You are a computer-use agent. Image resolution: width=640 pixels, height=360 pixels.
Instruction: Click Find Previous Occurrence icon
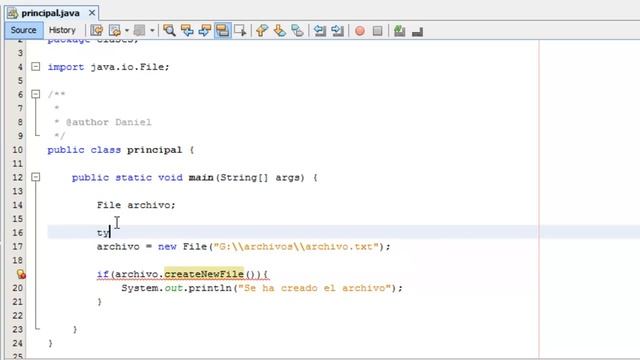point(187,31)
